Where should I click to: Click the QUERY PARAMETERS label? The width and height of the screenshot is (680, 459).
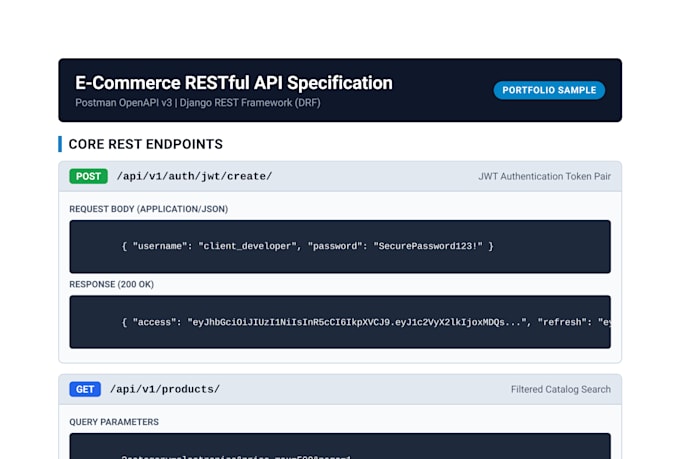(x=114, y=422)
